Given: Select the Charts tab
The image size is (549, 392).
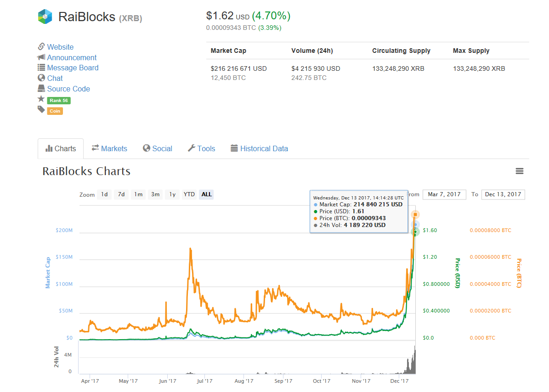Looking at the screenshot, I should 61,148.
